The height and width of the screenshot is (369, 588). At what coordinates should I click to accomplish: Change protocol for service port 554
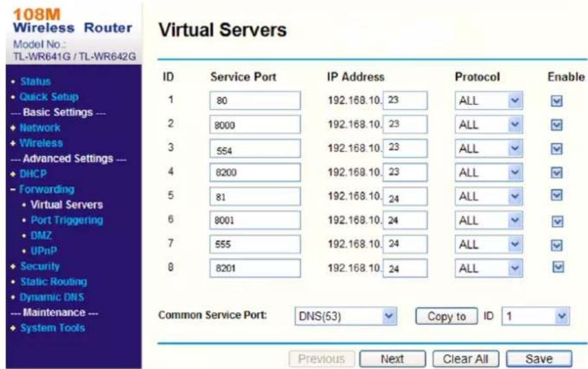point(488,148)
